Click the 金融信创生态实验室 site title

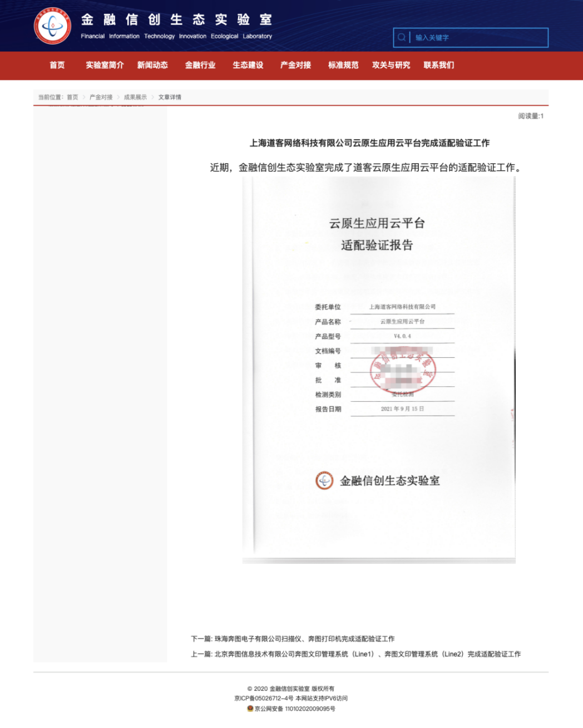coord(176,19)
